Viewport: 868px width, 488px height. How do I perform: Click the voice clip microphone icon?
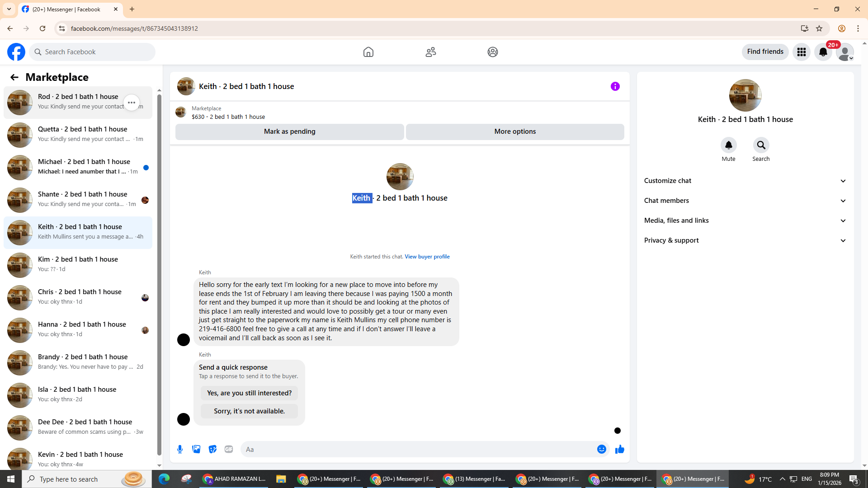click(180, 449)
